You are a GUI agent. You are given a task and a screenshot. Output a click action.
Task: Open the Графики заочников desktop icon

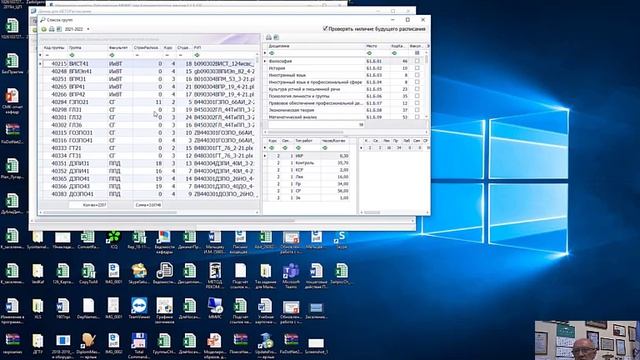pos(164,310)
